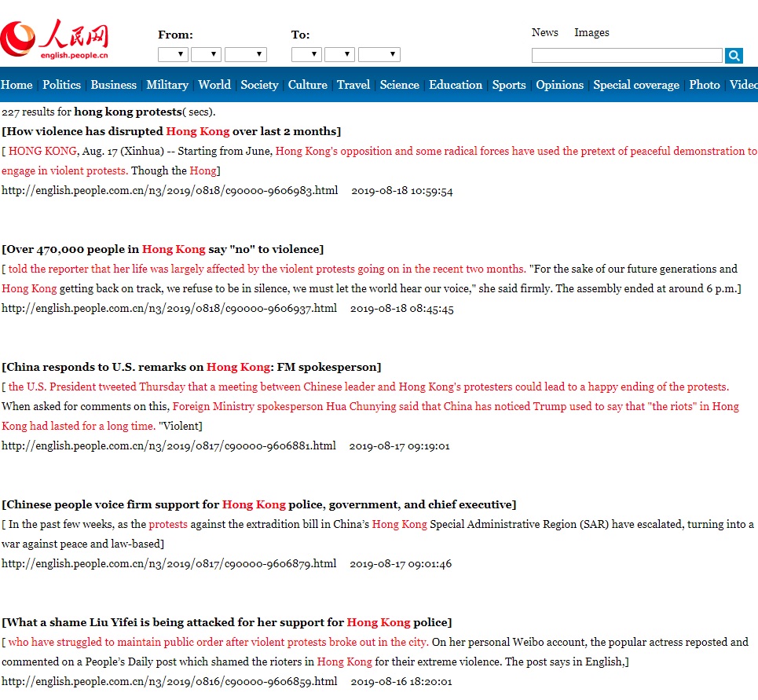
Task: Open the Society section
Action: [259, 85]
